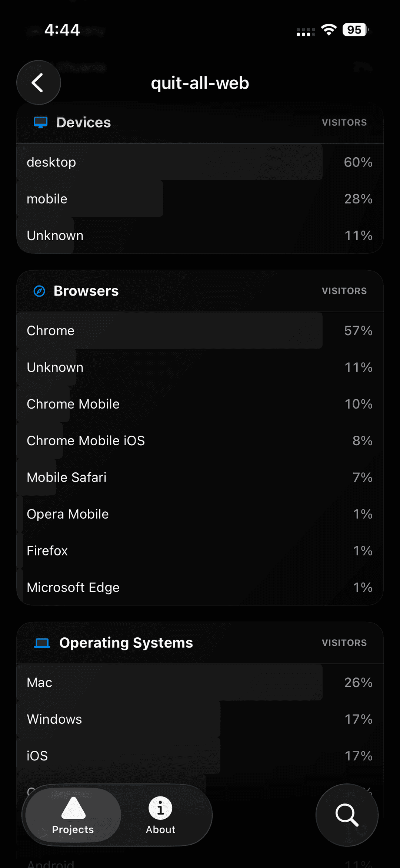Select the Mobile Safari row

tap(200, 477)
